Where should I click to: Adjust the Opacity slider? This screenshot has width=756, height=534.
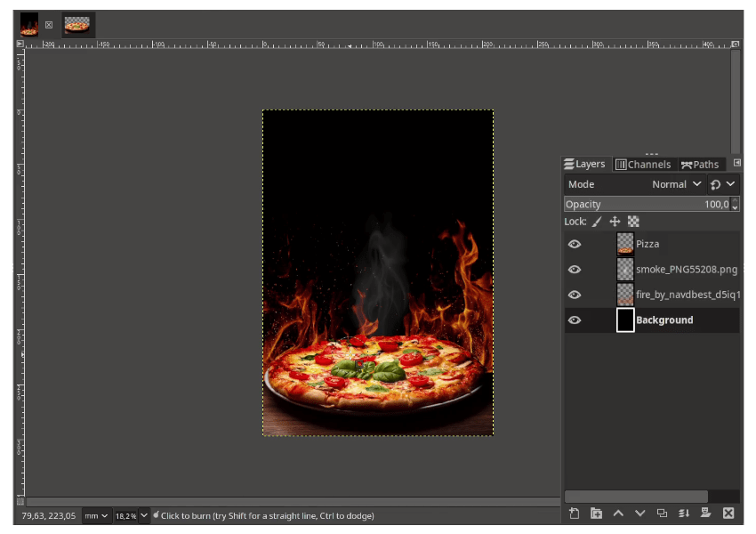(647, 204)
